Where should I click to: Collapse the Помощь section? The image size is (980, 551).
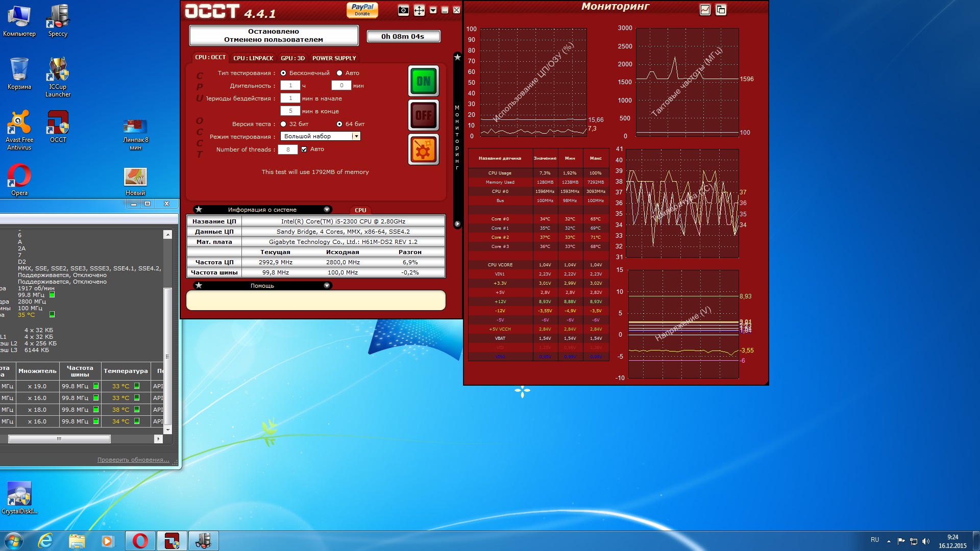tap(327, 286)
